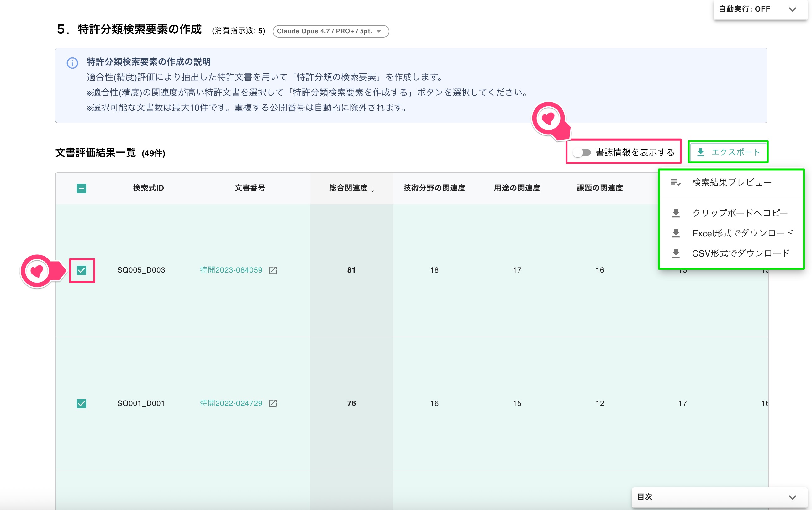Open external link icon for 特開2022-024729
Screen dimensions: 812x510
point(273,403)
